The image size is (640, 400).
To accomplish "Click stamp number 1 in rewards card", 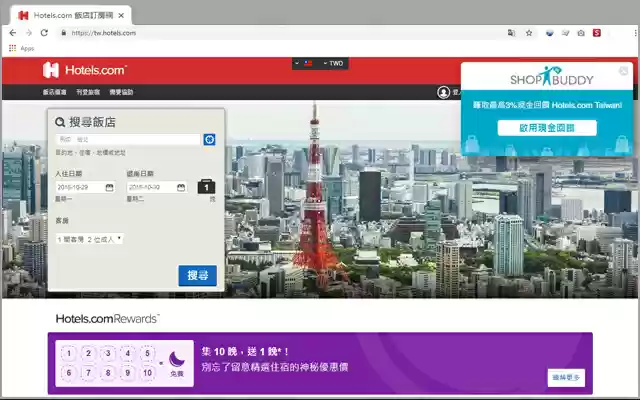I will [69, 353].
